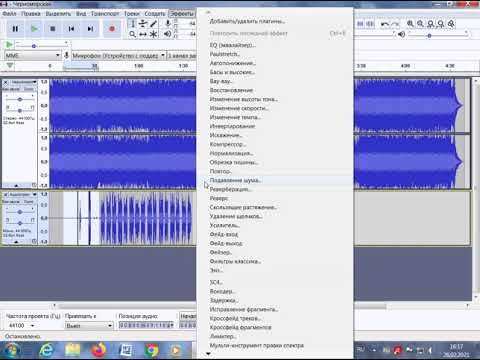Open the Выделить menu
Image resolution: width=480 pixels, height=360 pixels.
coord(58,14)
